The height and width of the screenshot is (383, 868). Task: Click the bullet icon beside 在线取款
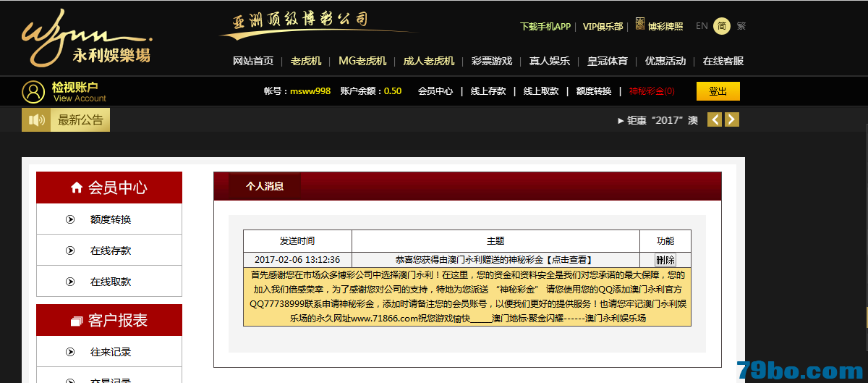[x=70, y=282]
